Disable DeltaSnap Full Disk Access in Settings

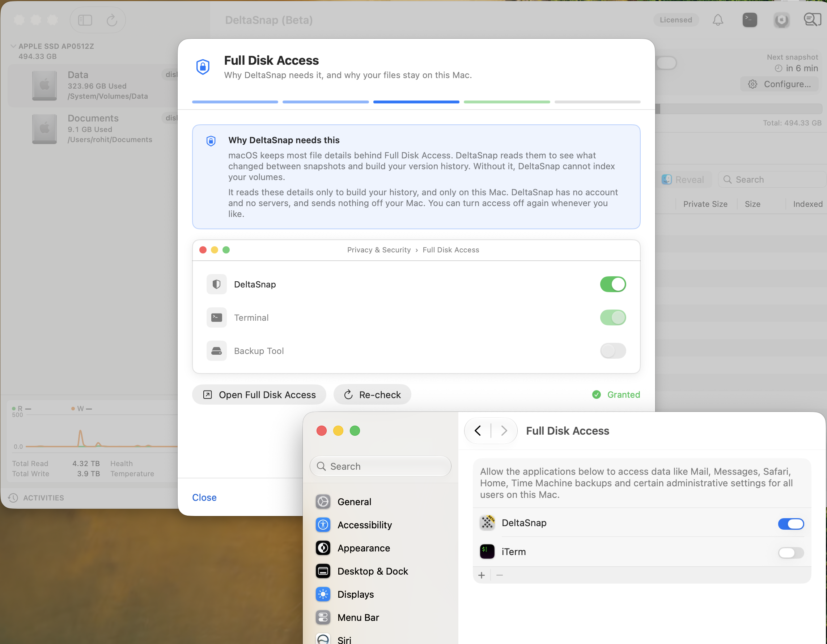pos(791,524)
